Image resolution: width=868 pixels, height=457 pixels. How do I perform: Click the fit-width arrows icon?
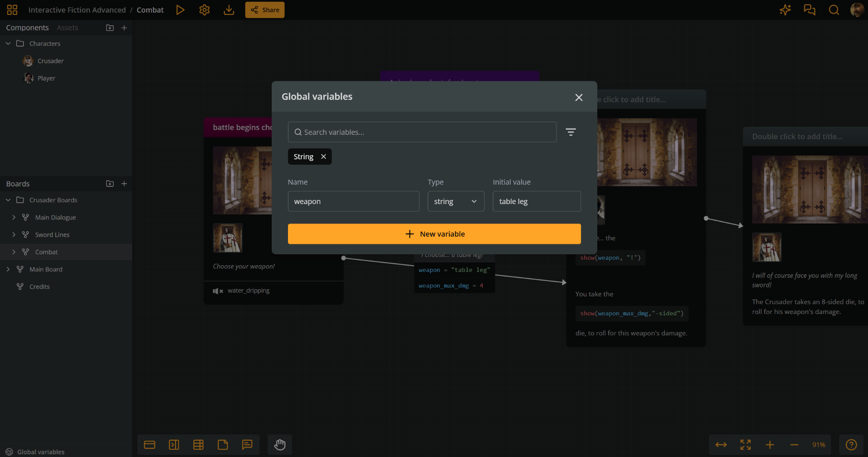(x=721, y=445)
